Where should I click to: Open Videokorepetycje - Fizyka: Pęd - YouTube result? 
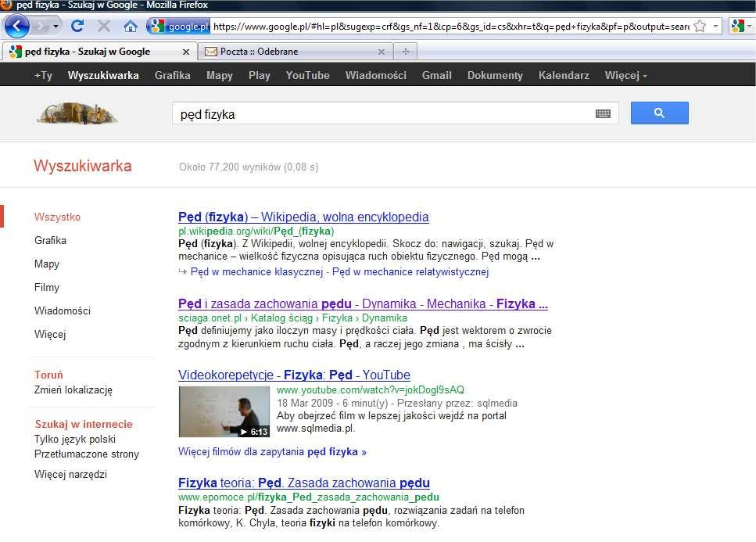pos(294,375)
